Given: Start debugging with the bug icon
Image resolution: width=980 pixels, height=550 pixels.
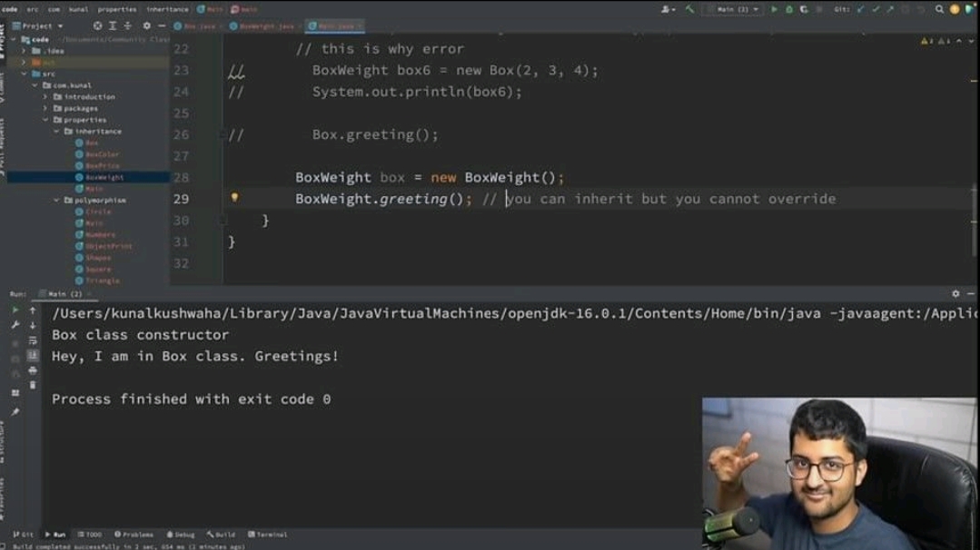Looking at the screenshot, I should [x=789, y=9].
